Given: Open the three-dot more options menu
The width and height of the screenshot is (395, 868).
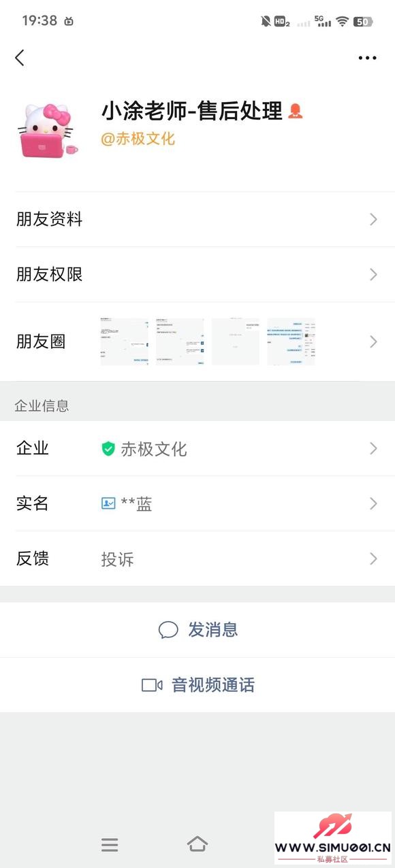Looking at the screenshot, I should [367, 58].
